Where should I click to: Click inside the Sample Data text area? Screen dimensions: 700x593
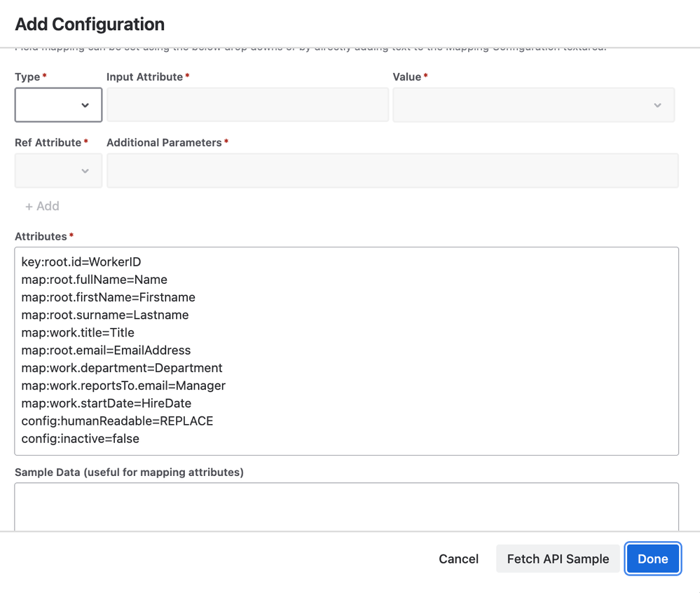[x=346, y=506]
